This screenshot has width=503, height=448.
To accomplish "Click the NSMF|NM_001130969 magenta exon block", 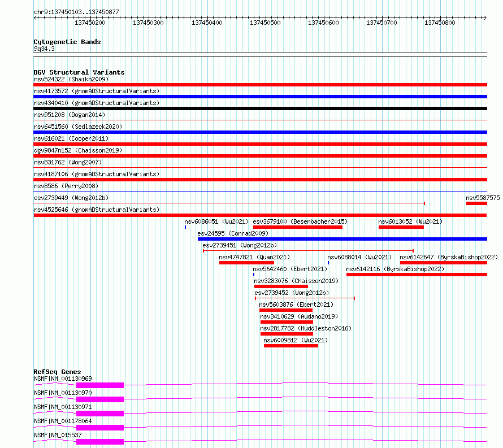I will click(100, 385).
